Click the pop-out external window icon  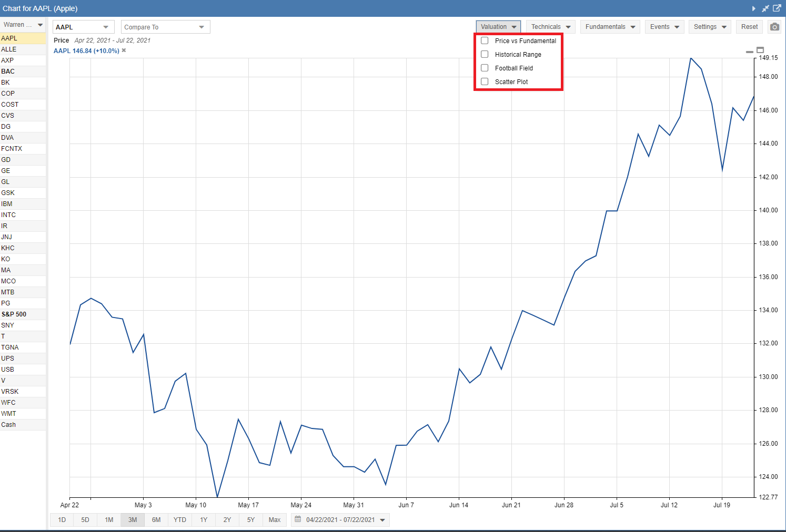777,8
